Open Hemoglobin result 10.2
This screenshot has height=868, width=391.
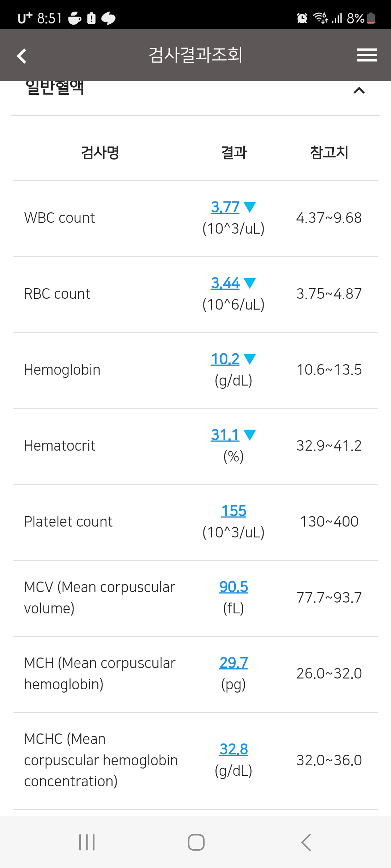tap(225, 359)
